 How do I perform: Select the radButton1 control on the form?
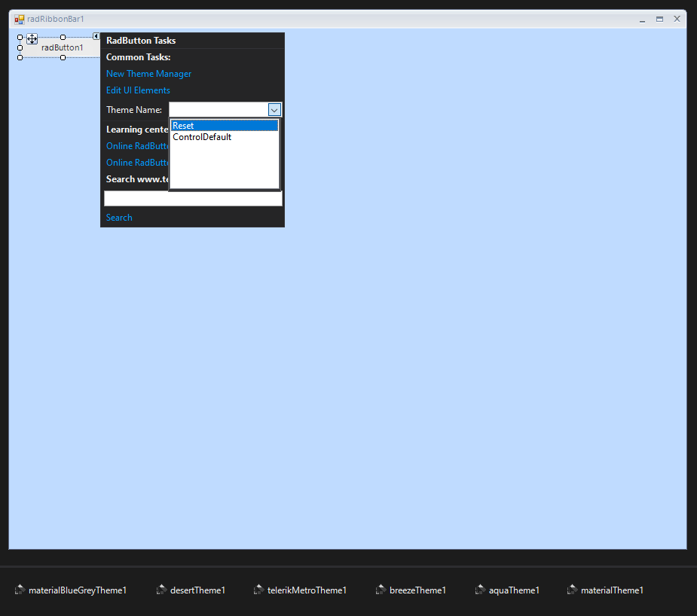click(x=62, y=48)
